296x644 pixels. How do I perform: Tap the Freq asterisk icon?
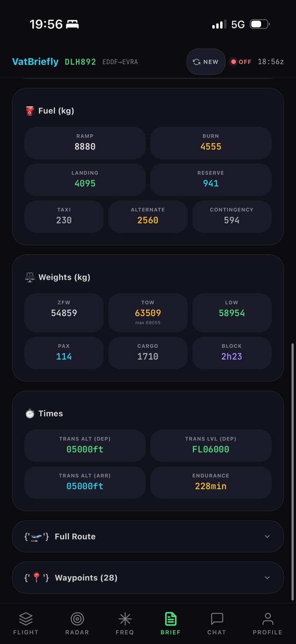click(125, 619)
